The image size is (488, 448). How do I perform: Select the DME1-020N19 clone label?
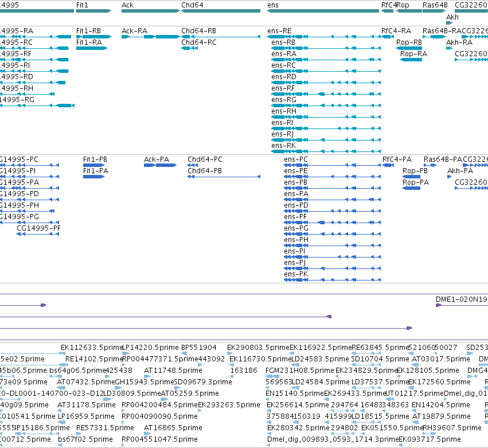coord(461,299)
